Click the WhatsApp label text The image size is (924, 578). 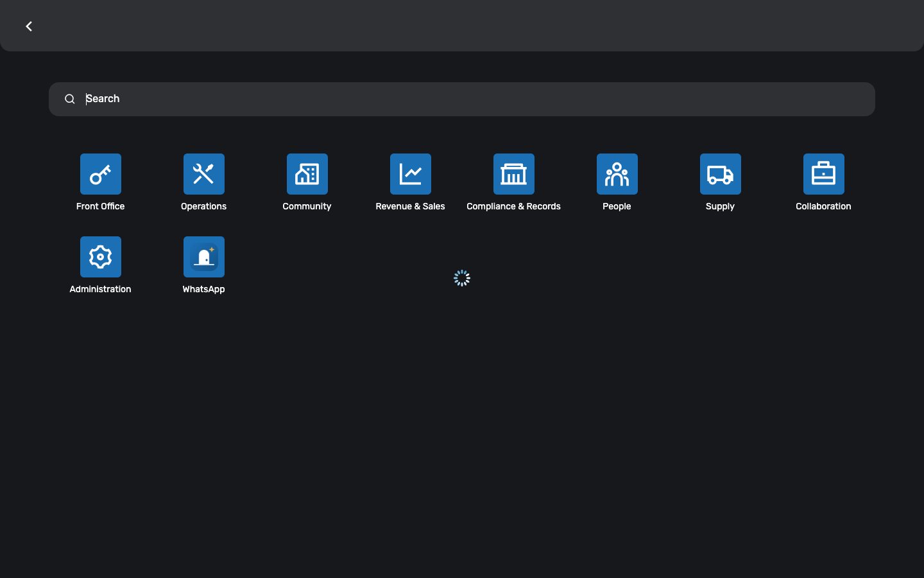[x=204, y=289]
